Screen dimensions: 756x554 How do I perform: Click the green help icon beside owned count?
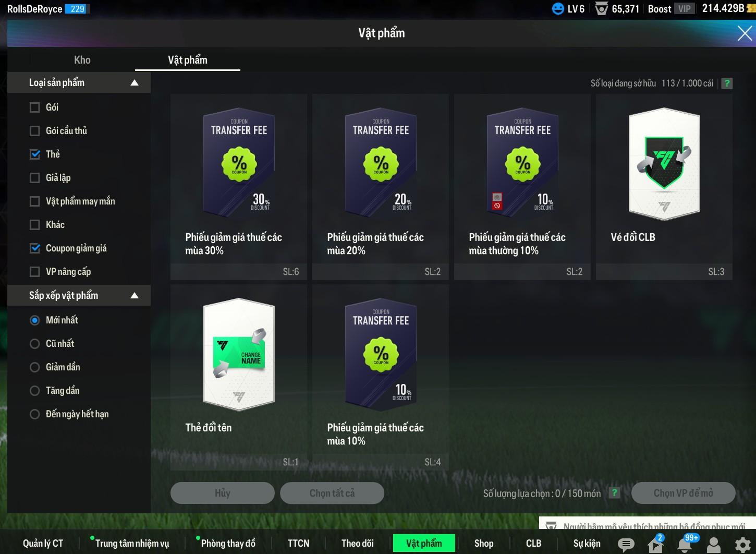(x=727, y=83)
